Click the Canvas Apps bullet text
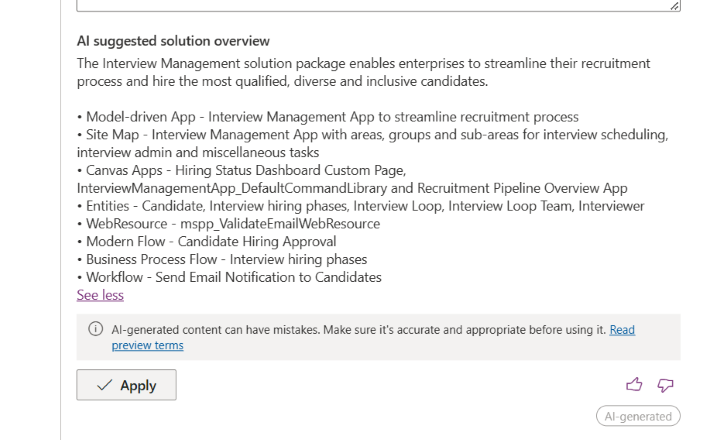This screenshot has height=440, width=714. (x=352, y=179)
